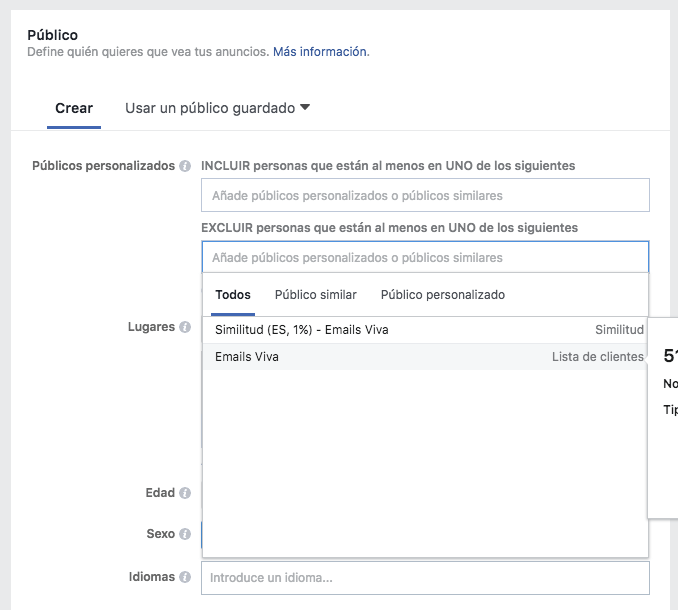Click the Edad label
The image size is (678, 610).
point(160,493)
